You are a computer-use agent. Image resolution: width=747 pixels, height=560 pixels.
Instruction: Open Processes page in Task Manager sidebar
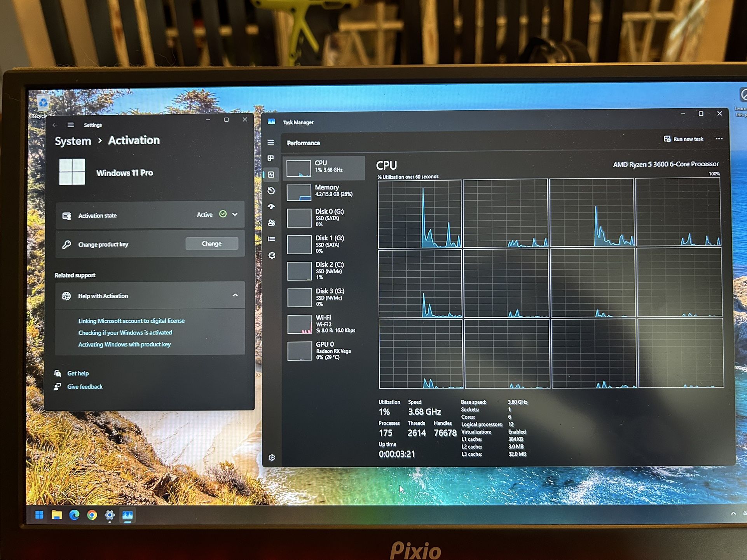271,158
